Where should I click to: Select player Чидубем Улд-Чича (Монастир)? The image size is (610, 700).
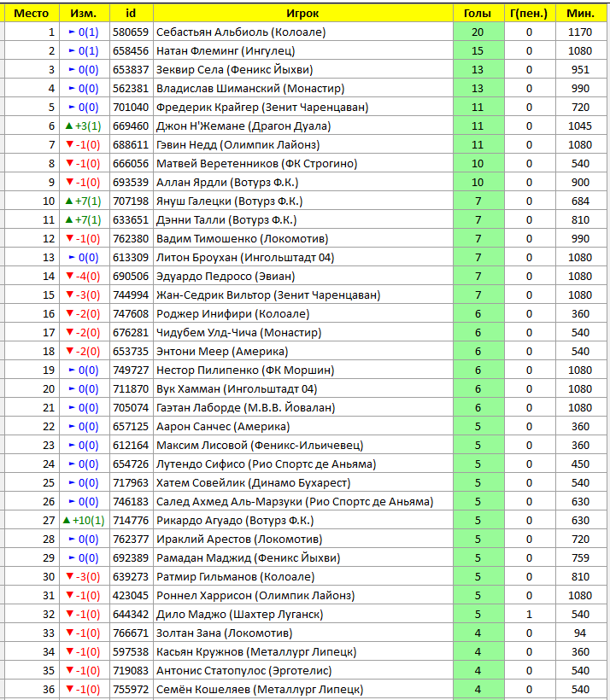tap(238, 333)
